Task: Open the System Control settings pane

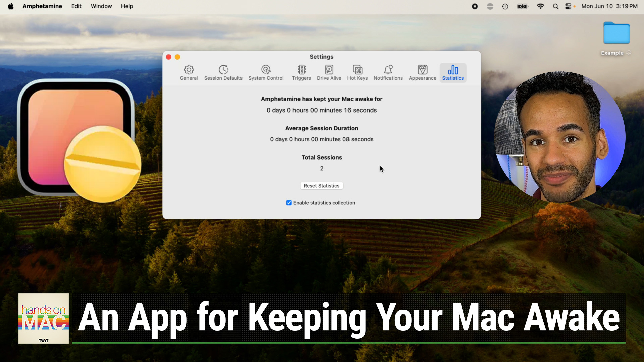Action: tap(266, 72)
